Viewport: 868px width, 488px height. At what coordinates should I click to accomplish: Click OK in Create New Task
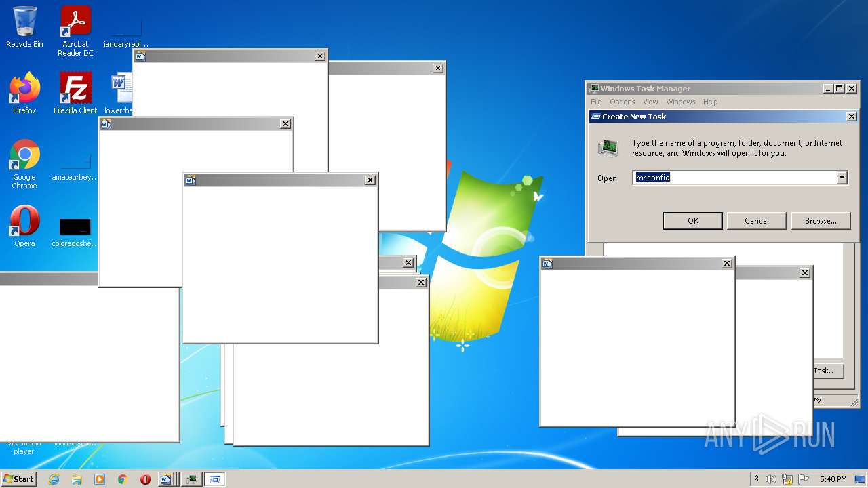pyautogui.click(x=692, y=221)
